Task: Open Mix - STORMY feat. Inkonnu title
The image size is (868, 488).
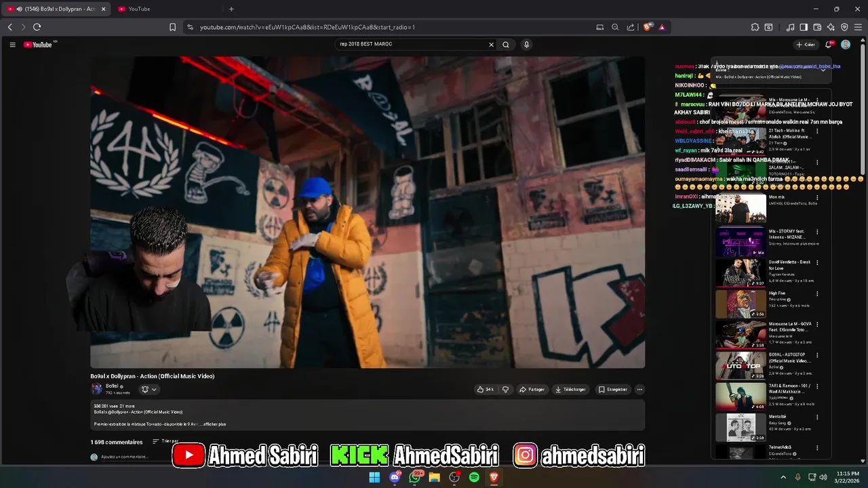Action: point(787,235)
